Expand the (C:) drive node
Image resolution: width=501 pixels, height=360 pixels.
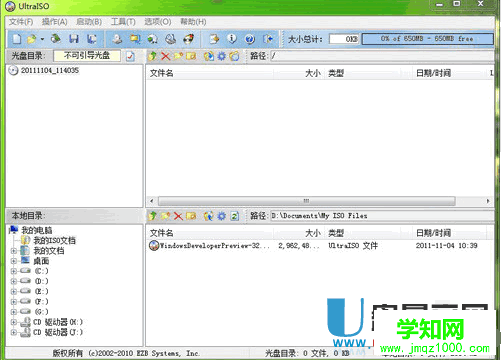click(14, 271)
